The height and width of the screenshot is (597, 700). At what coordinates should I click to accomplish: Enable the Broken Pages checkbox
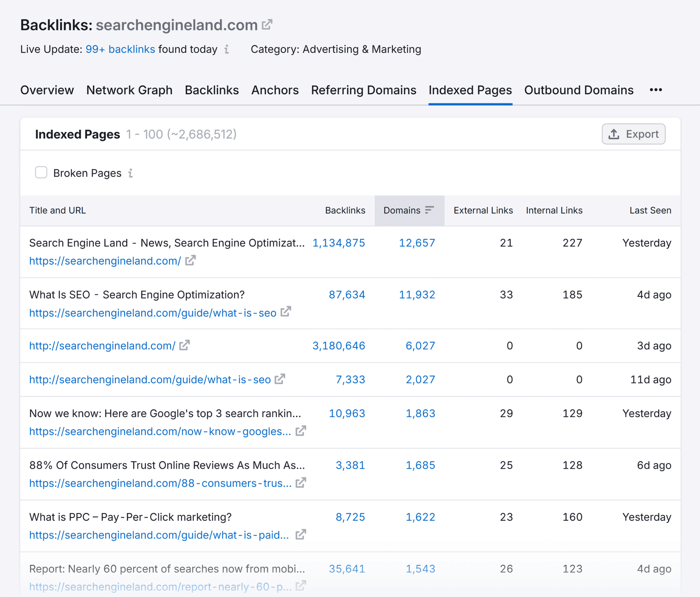click(x=41, y=173)
